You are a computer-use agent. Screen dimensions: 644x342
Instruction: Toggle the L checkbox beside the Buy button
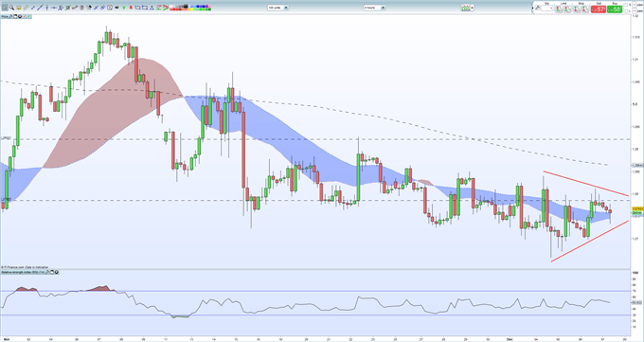click(626, 11)
